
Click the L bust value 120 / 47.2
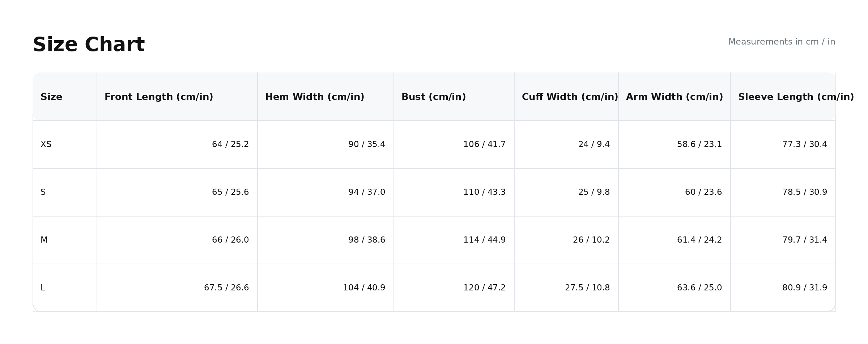pyautogui.click(x=484, y=288)
